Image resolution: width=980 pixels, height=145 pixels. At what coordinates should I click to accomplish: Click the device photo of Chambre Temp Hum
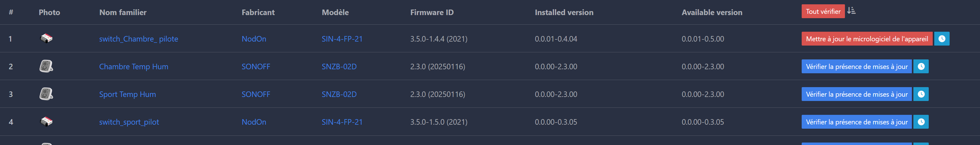click(x=46, y=66)
